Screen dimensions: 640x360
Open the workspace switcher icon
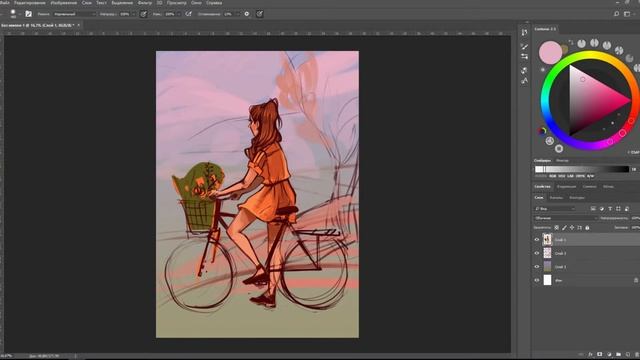tap(627, 14)
